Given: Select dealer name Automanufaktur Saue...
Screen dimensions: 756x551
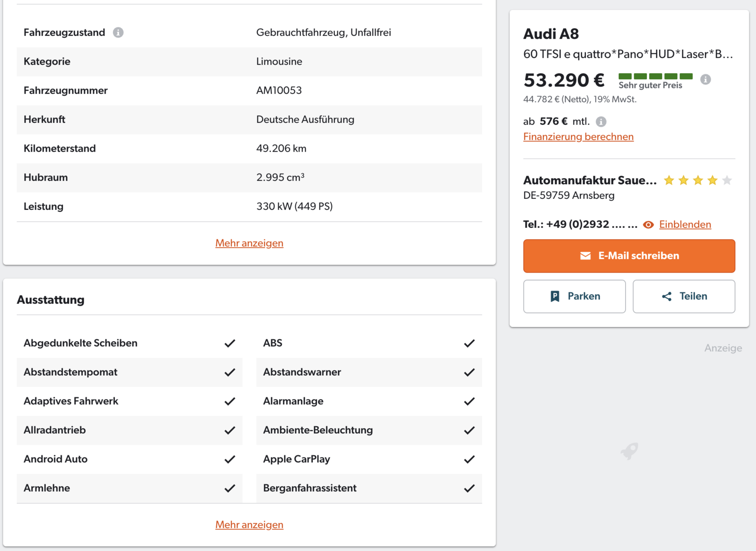Looking at the screenshot, I should pyautogui.click(x=590, y=180).
